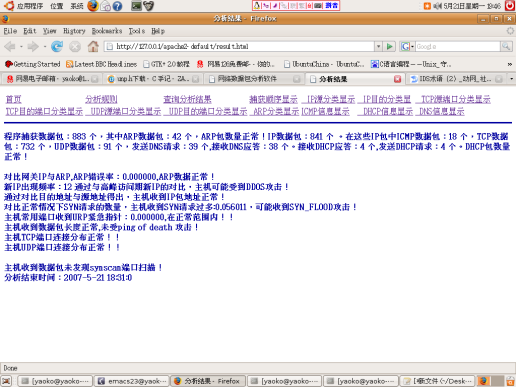Open the Google search engine selector
Screen dimensions: 516x388
pyautogui.click(x=407, y=46)
